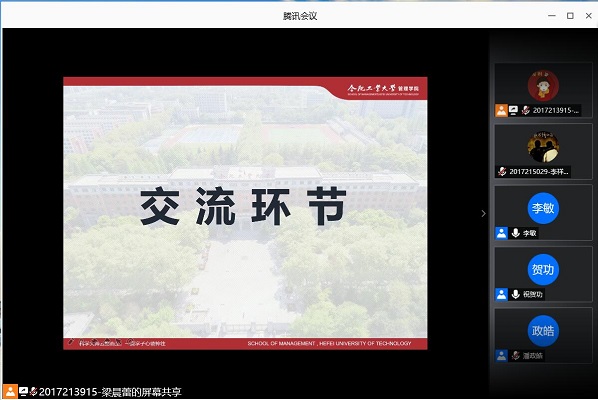
Task: Click the blue person icon beside 李敏
Action: (502, 233)
